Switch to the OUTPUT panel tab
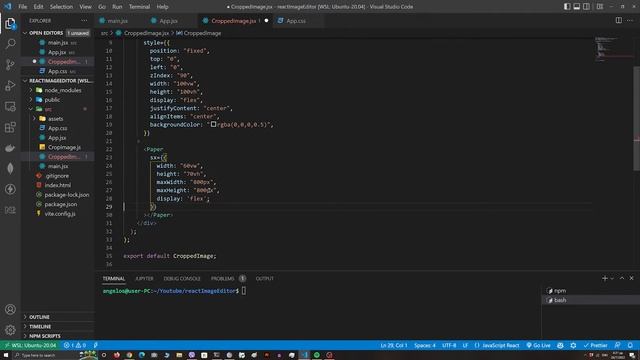 (x=264, y=278)
